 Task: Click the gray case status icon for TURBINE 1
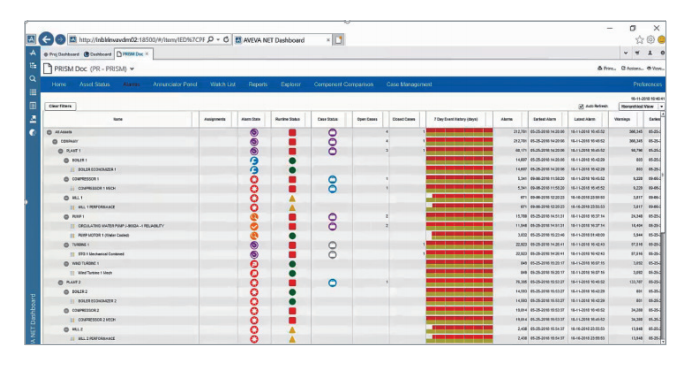333,245
